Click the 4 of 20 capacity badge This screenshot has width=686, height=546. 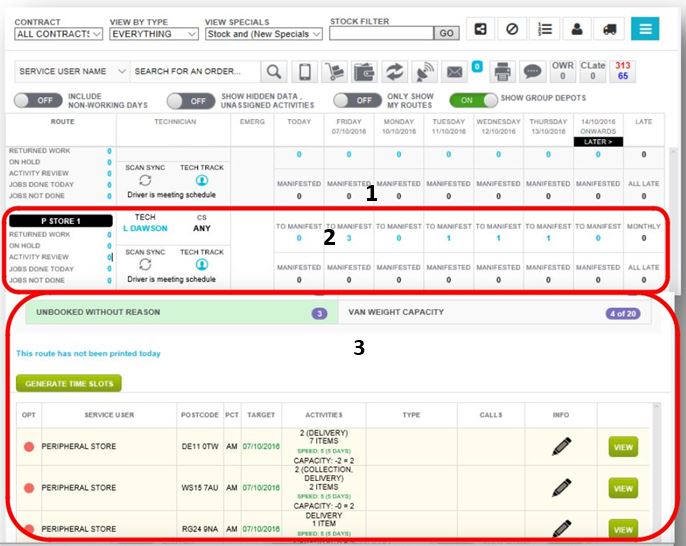(623, 314)
